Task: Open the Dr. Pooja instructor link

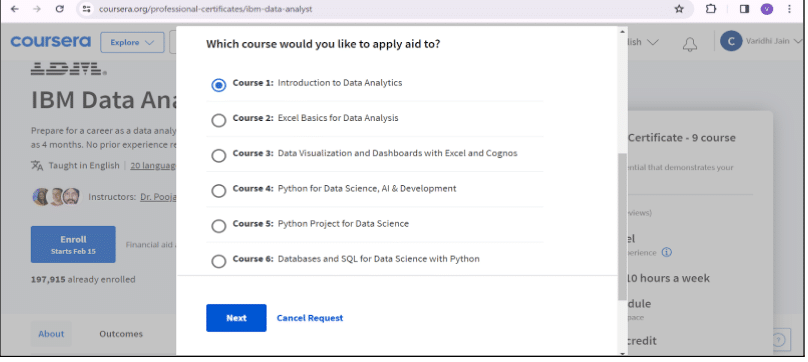Action: tap(158, 196)
